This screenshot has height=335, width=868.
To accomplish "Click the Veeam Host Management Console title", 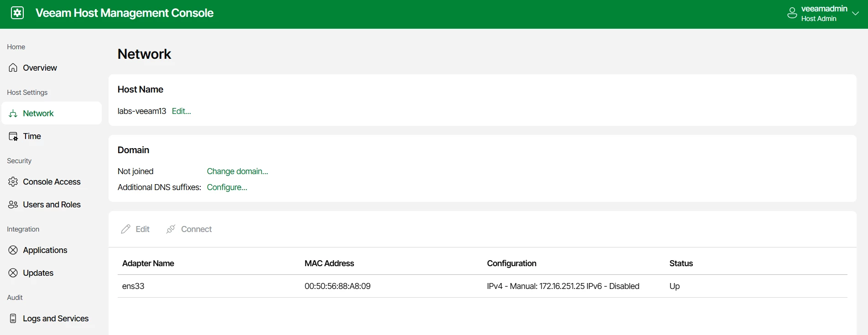I will (x=125, y=13).
